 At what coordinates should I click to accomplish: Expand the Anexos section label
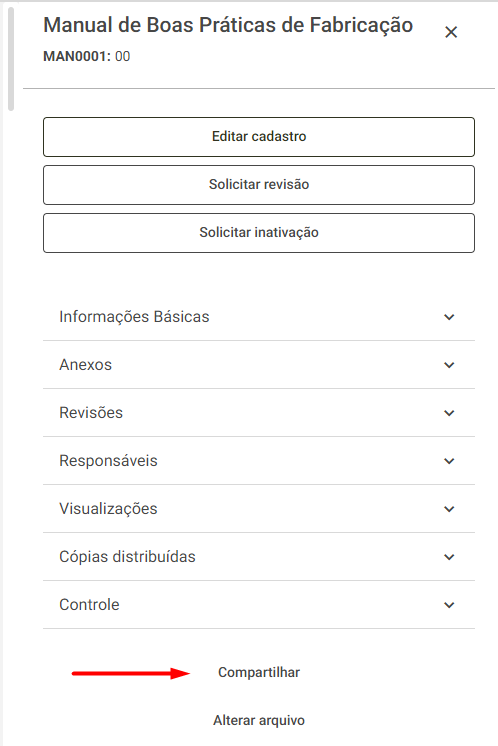tap(86, 365)
